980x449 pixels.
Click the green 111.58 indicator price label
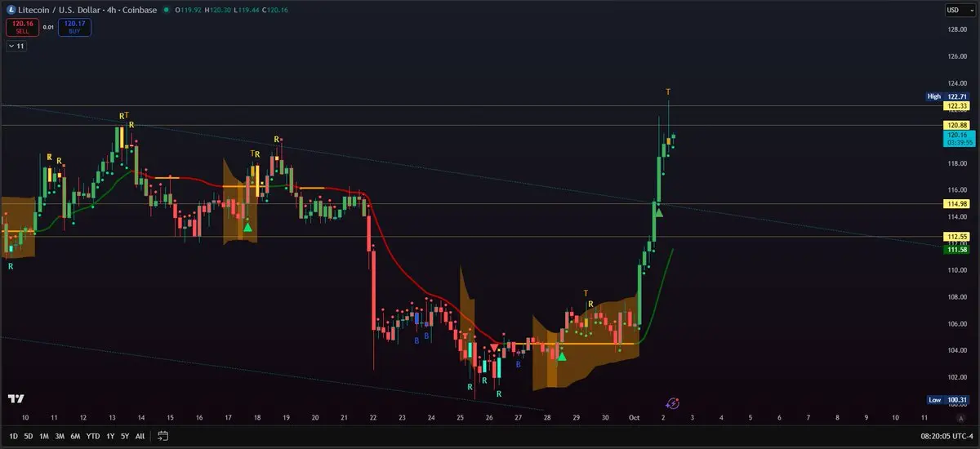(x=955, y=249)
